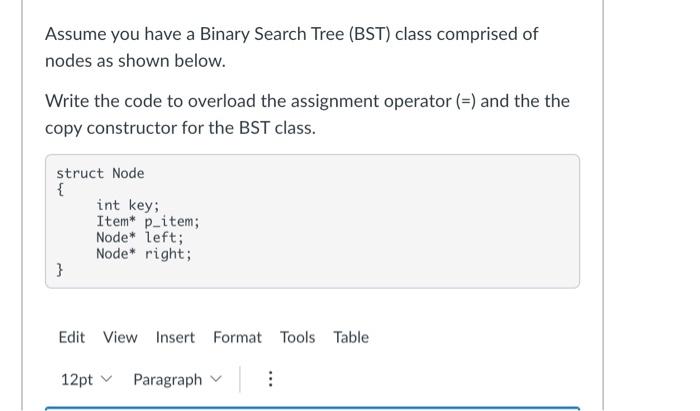Click the answer text editor area

[x=312, y=409]
